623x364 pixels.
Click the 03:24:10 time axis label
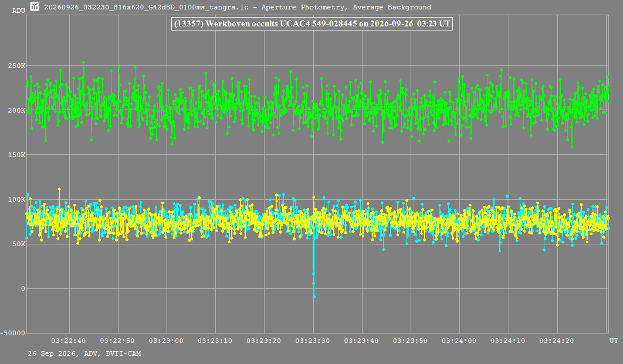coord(508,341)
